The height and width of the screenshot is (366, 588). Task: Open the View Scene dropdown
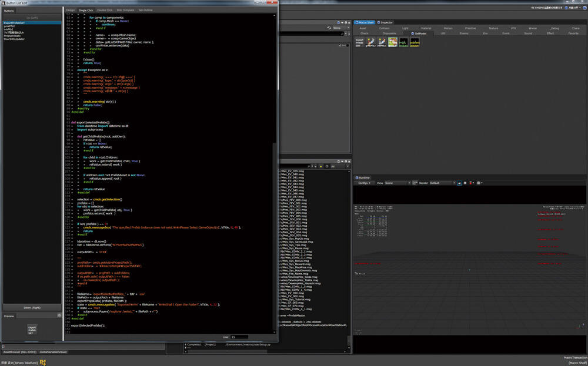[x=397, y=183]
